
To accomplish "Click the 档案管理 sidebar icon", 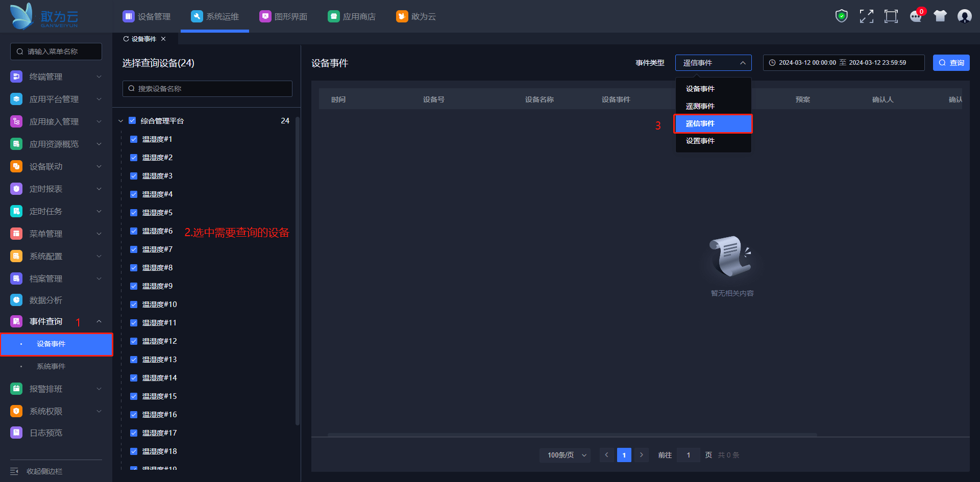I will 16,278.
